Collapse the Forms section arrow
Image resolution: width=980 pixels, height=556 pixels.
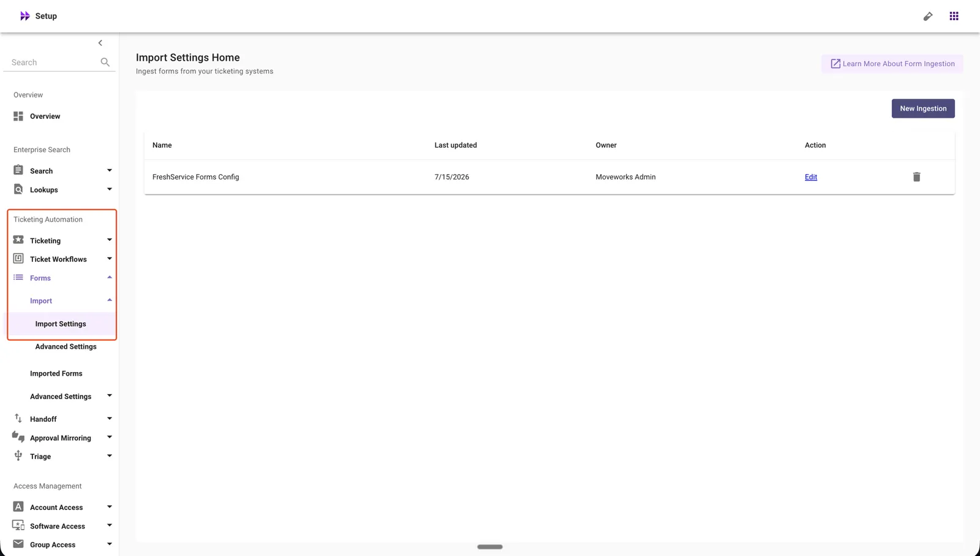click(x=110, y=278)
